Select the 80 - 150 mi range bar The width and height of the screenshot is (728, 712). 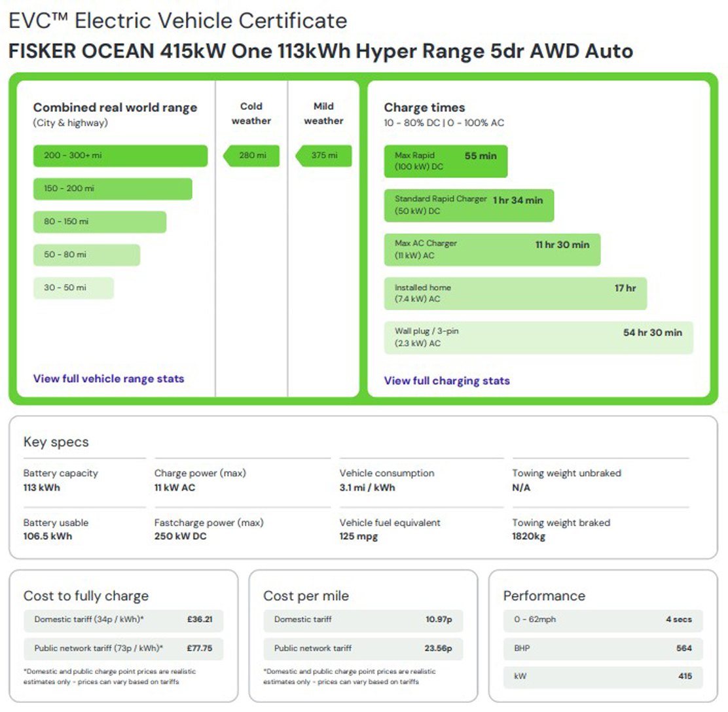pos(100,221)
